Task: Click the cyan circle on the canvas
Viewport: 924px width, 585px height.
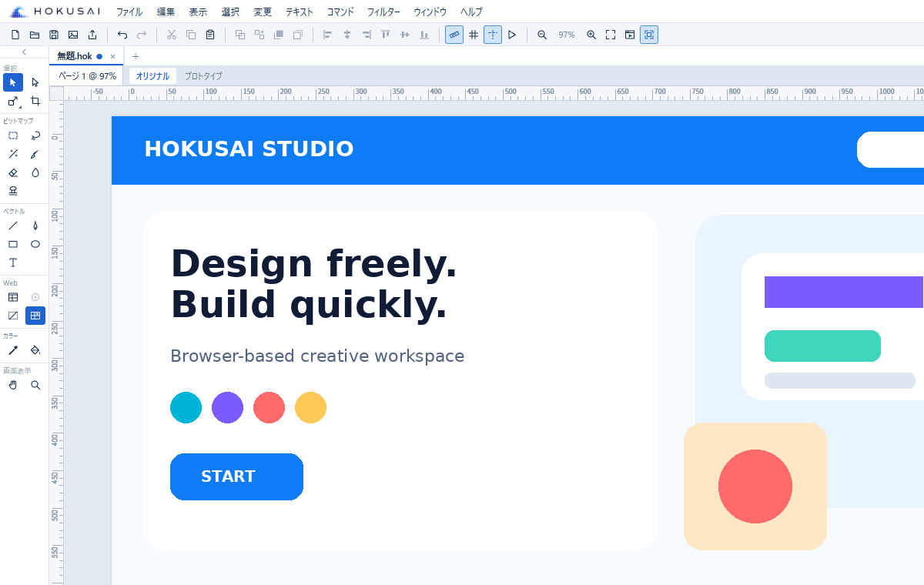Action: 186,407
